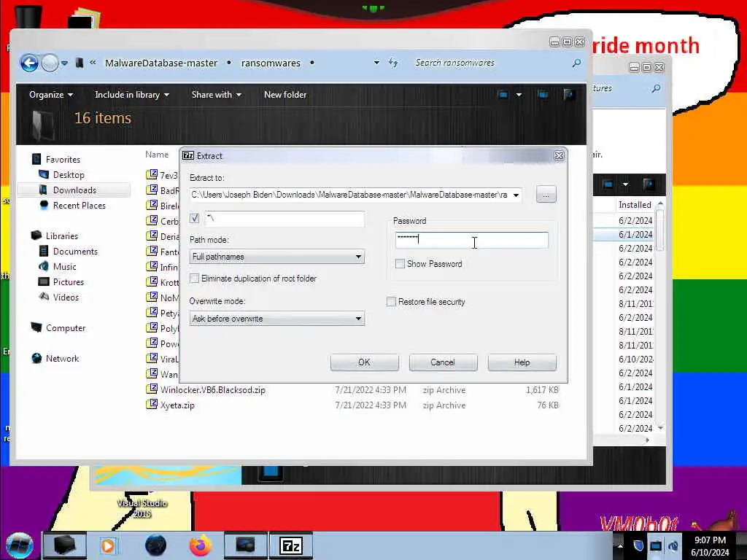Open the Share with menu
The width and height of the screenshot is (747, 560).
(x=216, y=95)
